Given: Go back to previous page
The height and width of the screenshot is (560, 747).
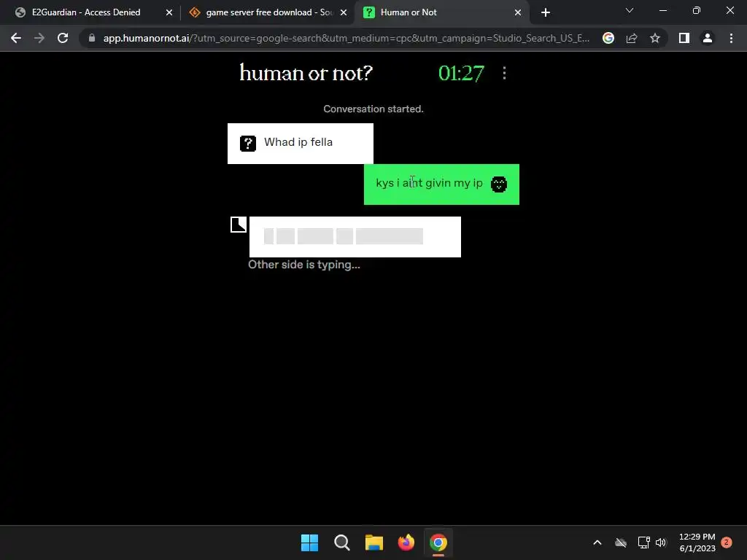Looking at the screenshot, I should pyautogui.click(x=16, y=38).
